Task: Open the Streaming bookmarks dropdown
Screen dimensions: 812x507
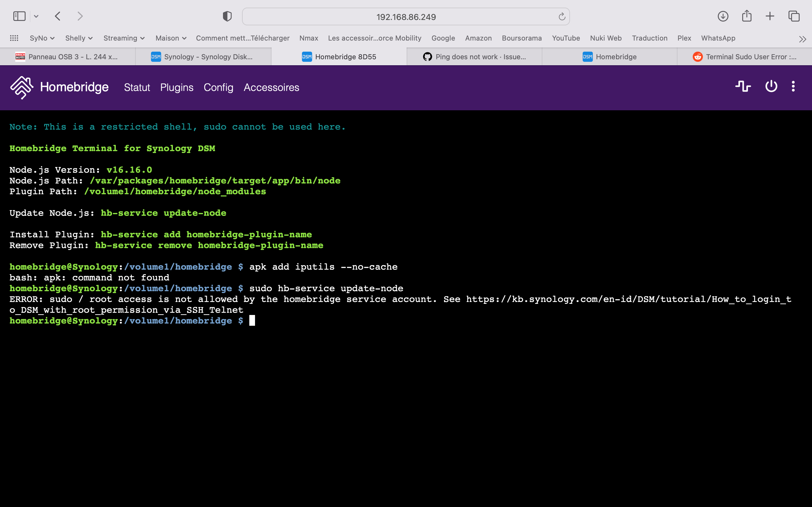Action: pos(124,38)
